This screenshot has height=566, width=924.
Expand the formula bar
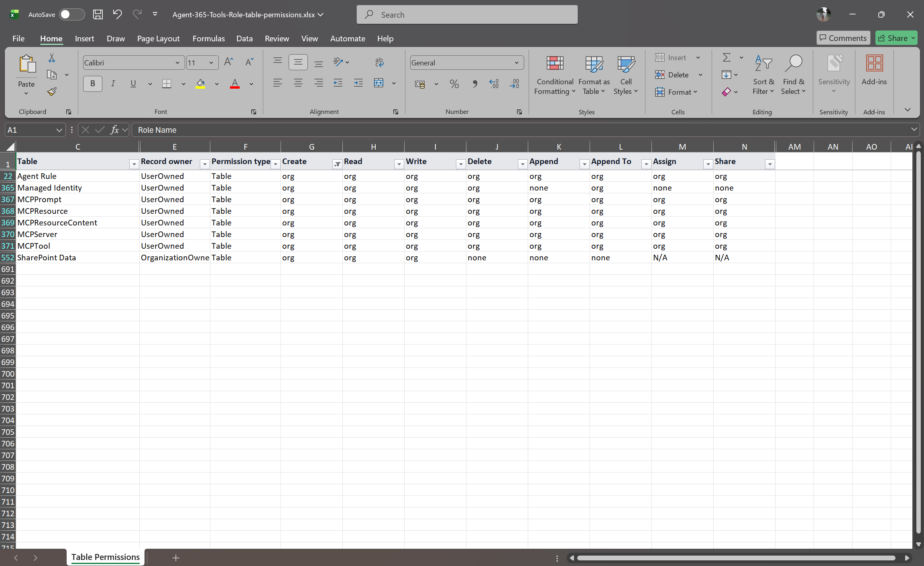pos(914,130)
